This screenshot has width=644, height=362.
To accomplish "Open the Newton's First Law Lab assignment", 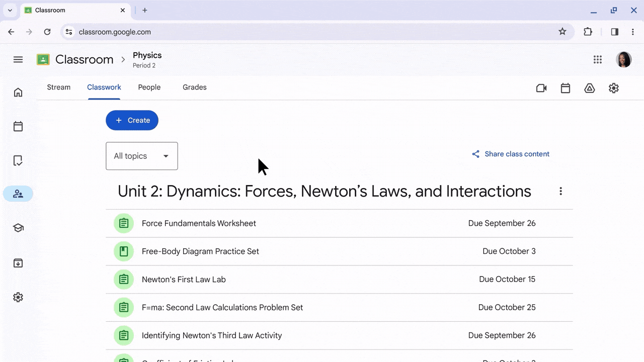I will point(184,279).
